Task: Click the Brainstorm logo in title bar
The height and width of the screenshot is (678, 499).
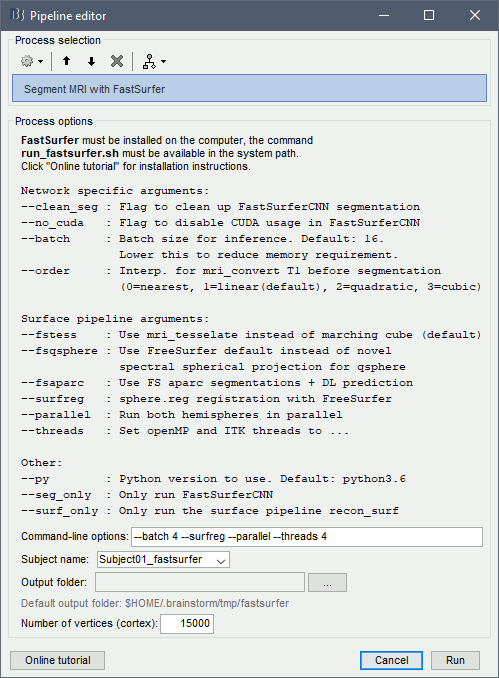Action: click(x=17, y=15)
